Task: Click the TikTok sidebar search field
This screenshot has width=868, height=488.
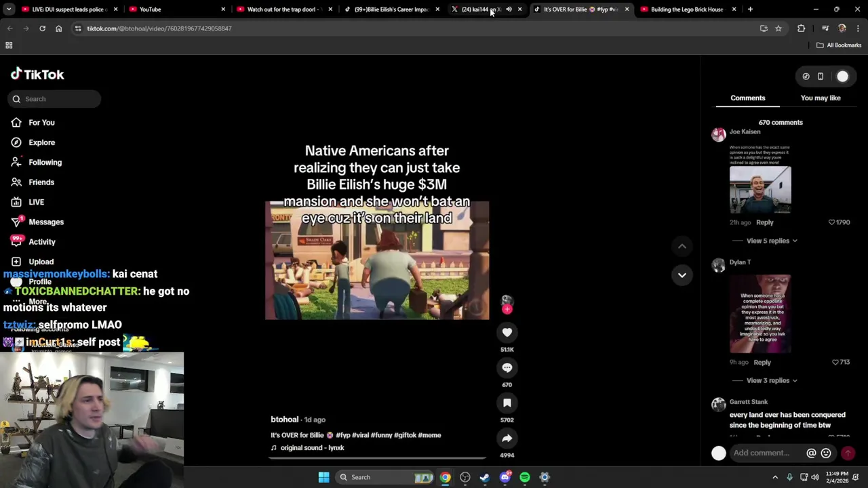Action: tap(54, 99)
